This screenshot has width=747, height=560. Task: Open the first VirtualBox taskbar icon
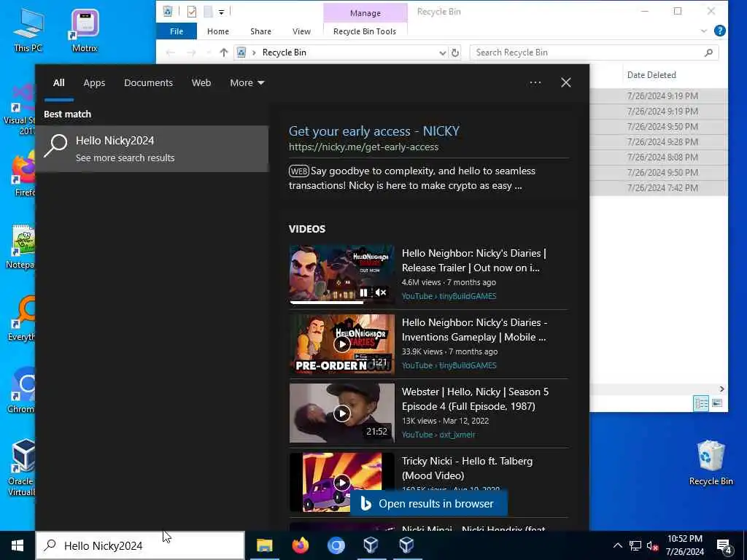371,545
